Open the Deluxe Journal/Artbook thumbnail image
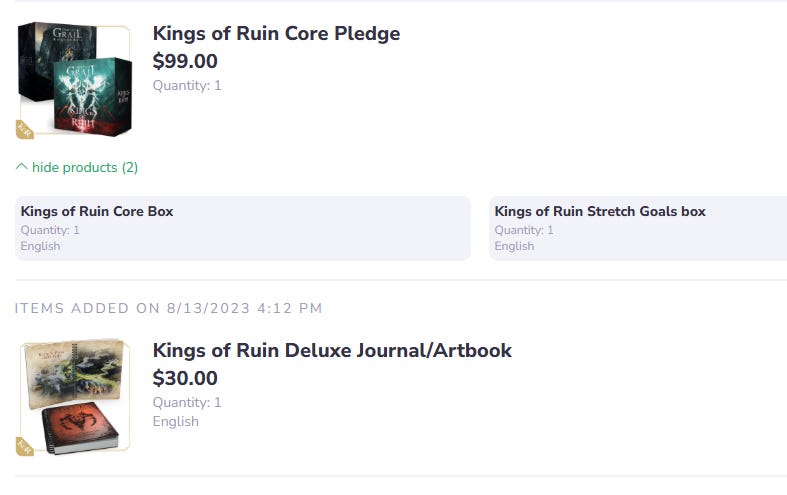The image size is (787, 495). [74, 397]
